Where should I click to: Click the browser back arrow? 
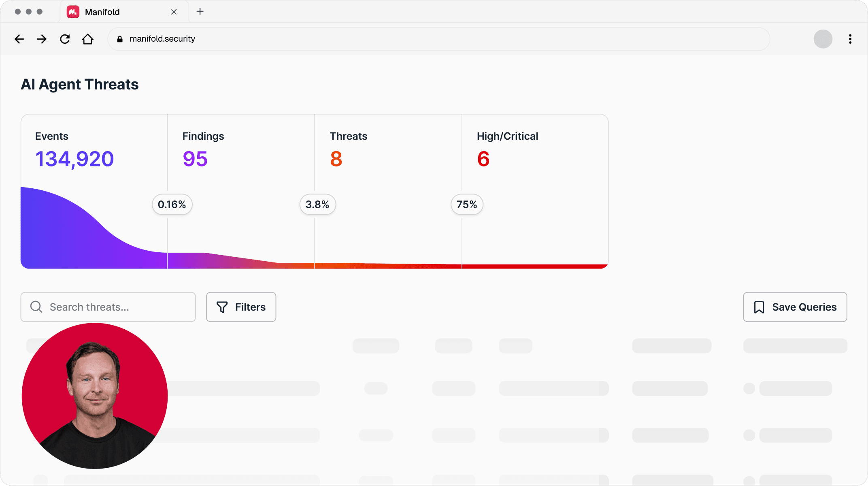(x=19, y=39)
